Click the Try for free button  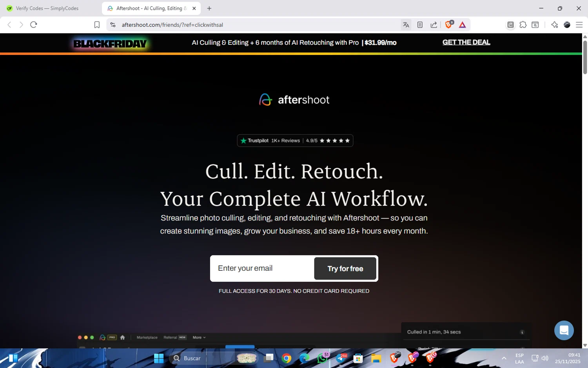[x=345, y=269]
